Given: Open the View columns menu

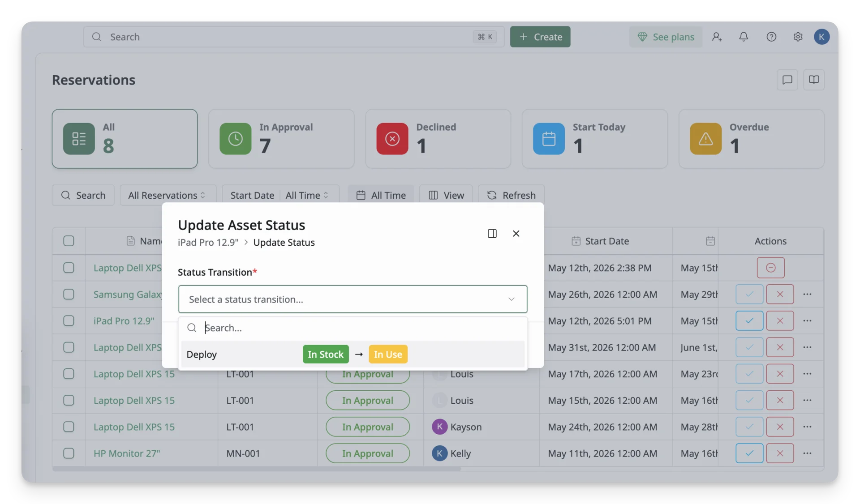Looking at the screenshot, I should click(x=446, y=195).
